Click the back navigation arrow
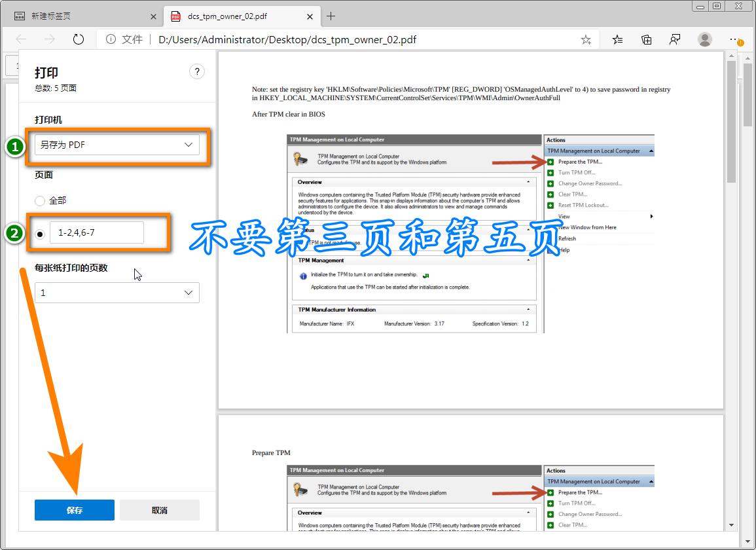Image resolution: width=756 pixels, height=550 pixels. [x=20, y=39]
